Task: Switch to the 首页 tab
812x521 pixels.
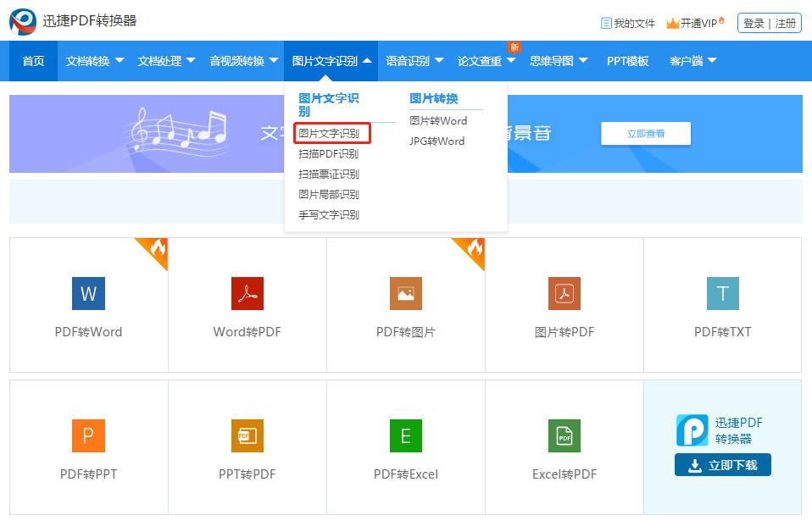Action: (32, 61)
